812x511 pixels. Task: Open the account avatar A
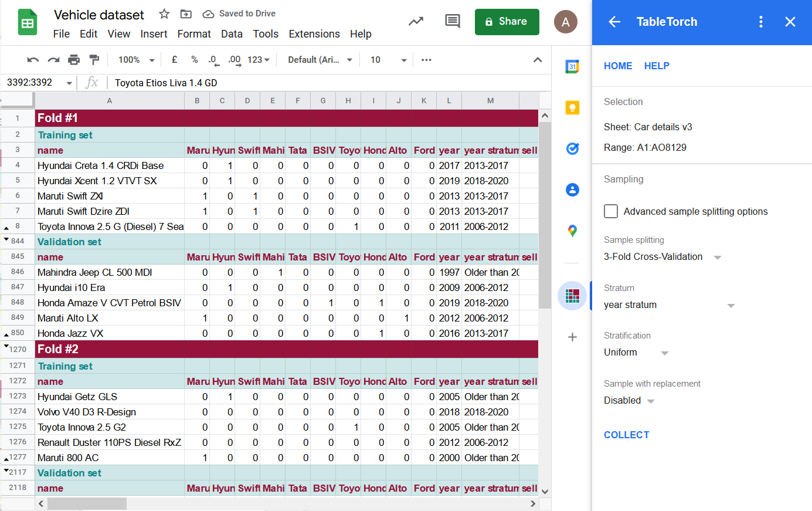pos(566,22)
